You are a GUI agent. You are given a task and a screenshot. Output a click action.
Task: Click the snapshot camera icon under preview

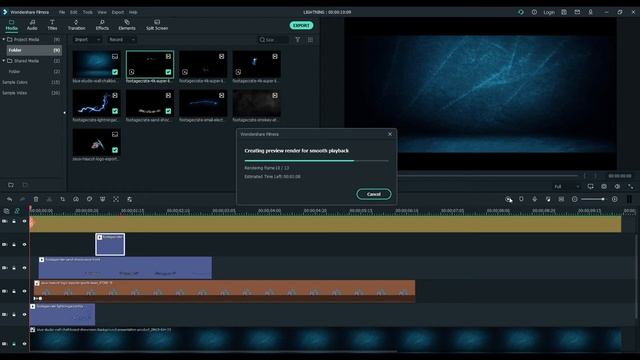(604, 187)
